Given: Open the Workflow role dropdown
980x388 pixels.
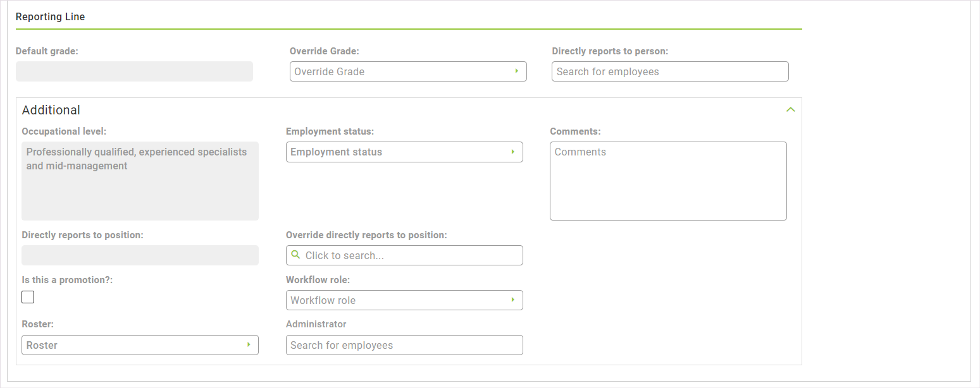Looking at the screenshot, I should 404,300.
